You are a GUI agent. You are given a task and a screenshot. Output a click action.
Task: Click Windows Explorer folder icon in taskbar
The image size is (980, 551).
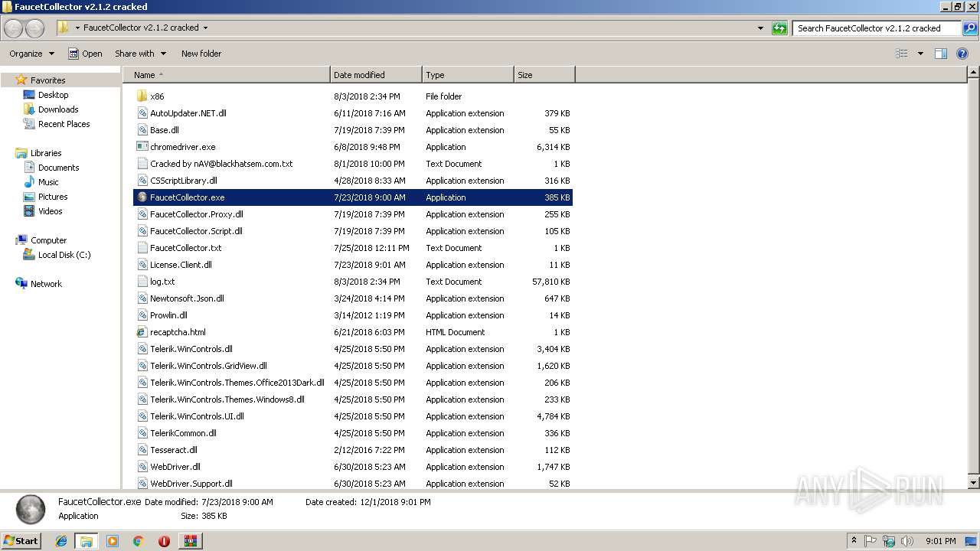87,541
